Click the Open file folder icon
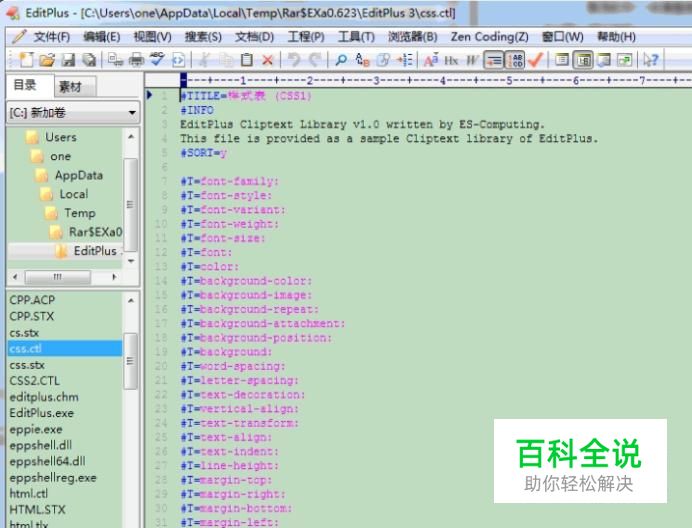The image size is (692, 528). 46,60
